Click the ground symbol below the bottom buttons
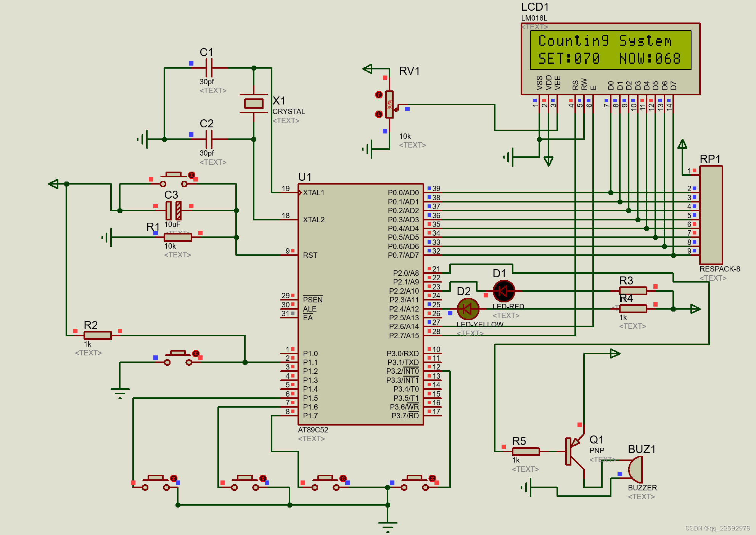Screen dimensions: 756x535 pyautogui.click(x=388, y=527)
